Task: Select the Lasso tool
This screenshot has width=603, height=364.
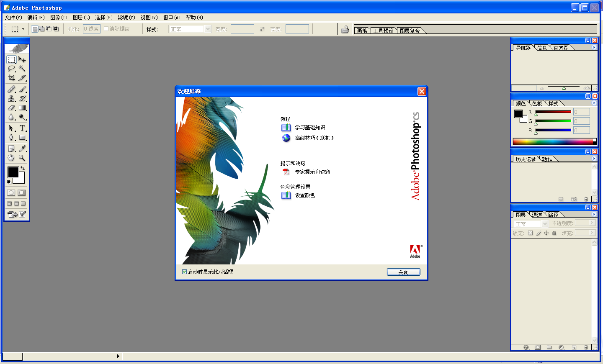Action: point(11,69)
